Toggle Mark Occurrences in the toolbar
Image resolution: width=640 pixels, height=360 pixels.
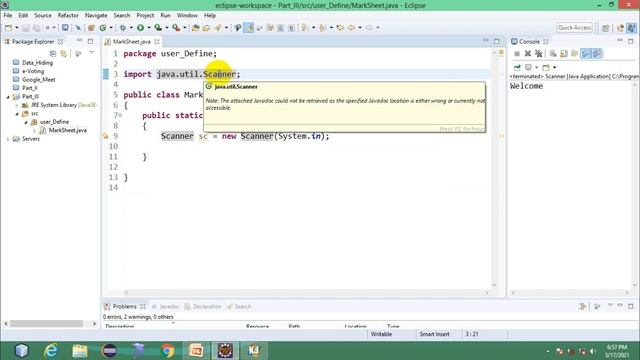249,28
